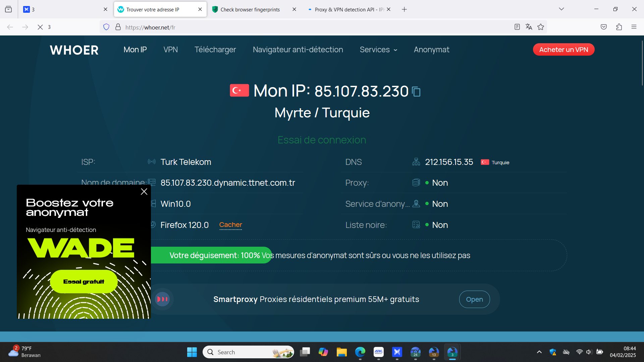Screen dimensions: 644x362
Task: Switch to the Check browser fingerprints tab
Action: click(x=250, y=9)
